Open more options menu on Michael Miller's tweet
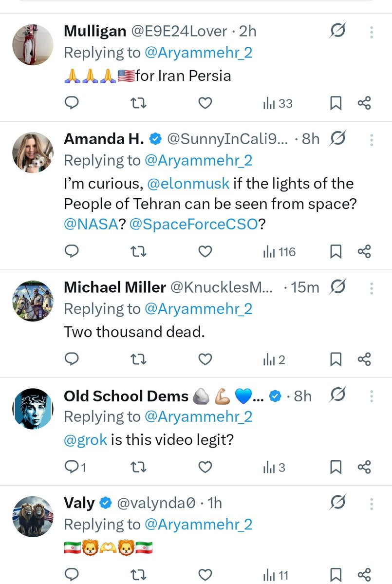 372,288
